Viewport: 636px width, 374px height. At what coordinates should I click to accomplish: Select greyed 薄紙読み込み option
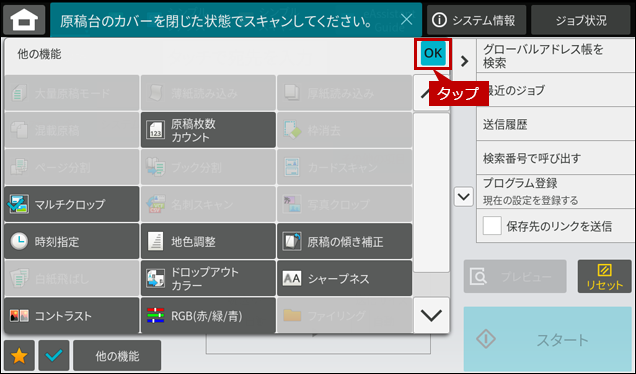[208, 93]
